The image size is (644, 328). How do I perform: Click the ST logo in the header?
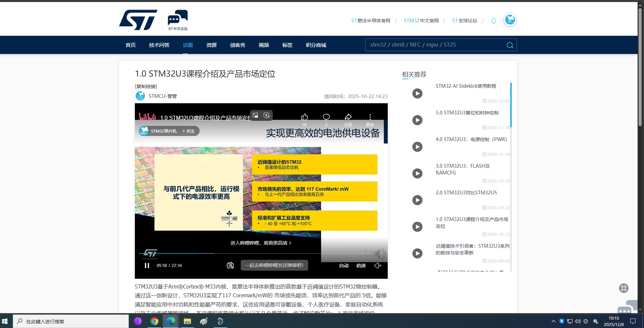(x=138, y=20)
